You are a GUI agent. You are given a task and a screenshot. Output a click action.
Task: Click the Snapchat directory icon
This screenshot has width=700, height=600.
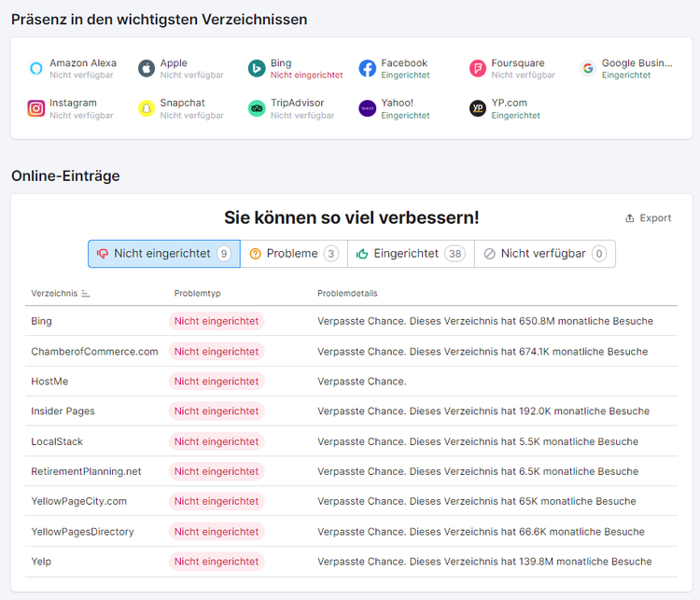pos(147,108)
